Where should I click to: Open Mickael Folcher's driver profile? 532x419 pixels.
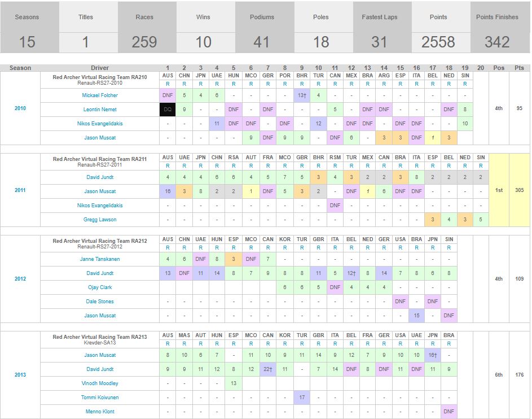100,95
